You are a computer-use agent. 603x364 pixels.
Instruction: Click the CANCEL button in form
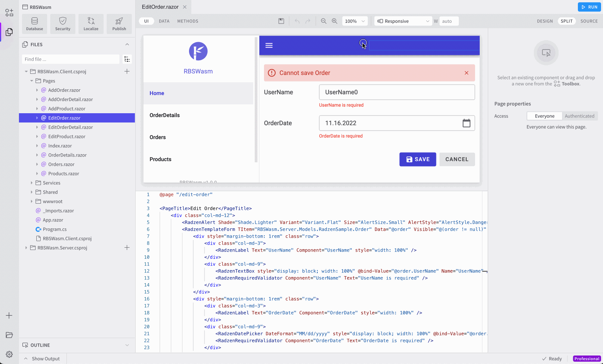point(457,159)
